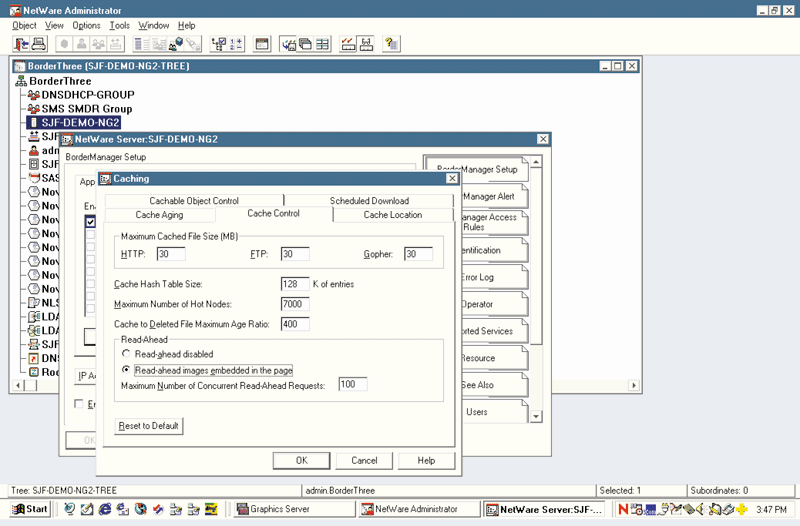800x526 pixels.
Task: Switch to Scheduled Download tab
Action: (x=369, y=201)
